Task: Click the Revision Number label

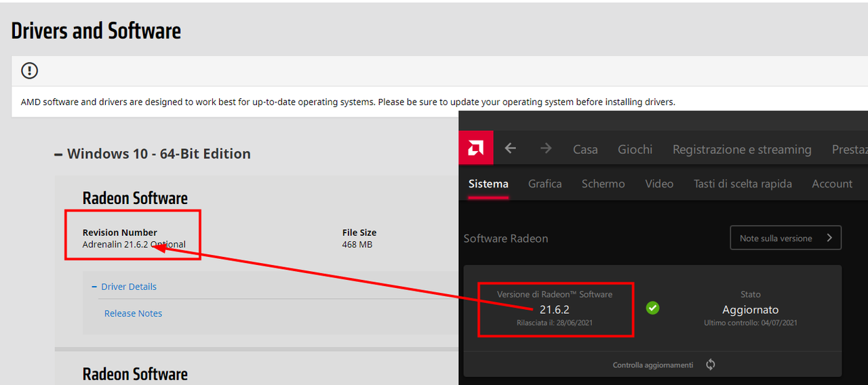Action: tap(120, 232)
